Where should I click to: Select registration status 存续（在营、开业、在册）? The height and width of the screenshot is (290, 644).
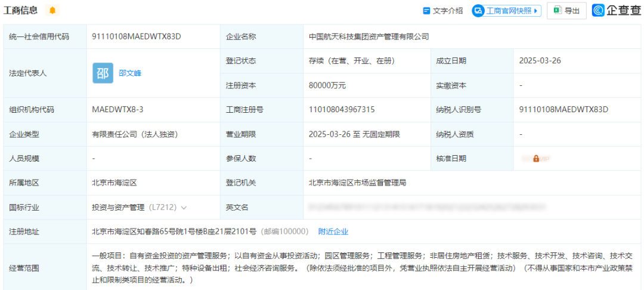[x=352, y=61]
